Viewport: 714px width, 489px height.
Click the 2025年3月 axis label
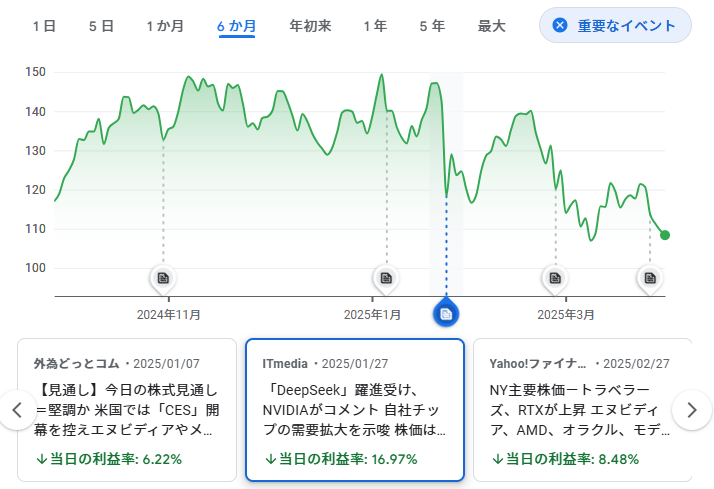tap(566, 315)
